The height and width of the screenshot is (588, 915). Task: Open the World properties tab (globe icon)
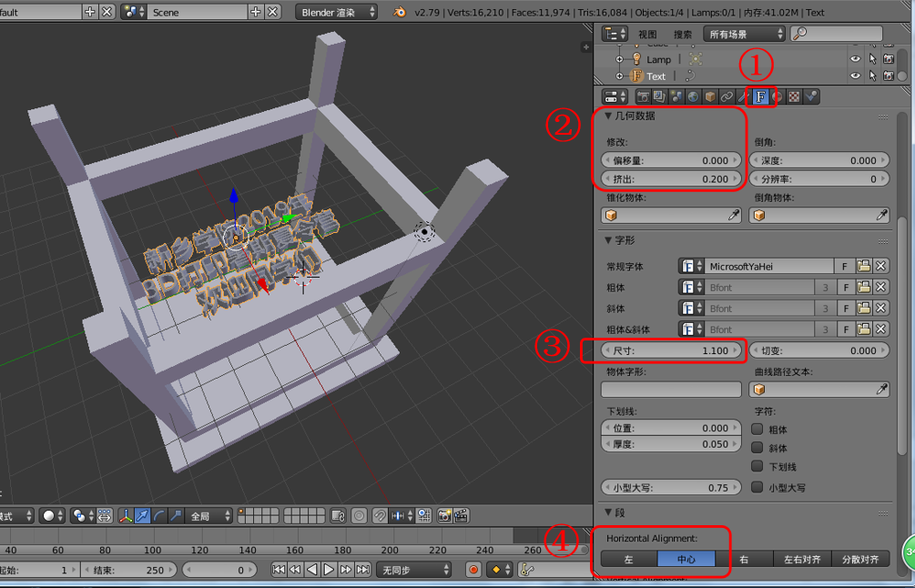693,96
